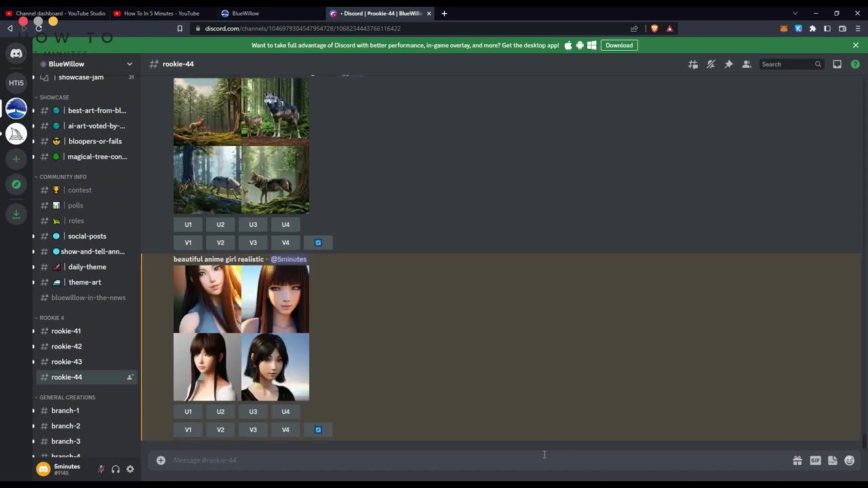The image size is (868, 488).
Task: Open the MetaMask fox extension
Action: [x=784, y=28]
